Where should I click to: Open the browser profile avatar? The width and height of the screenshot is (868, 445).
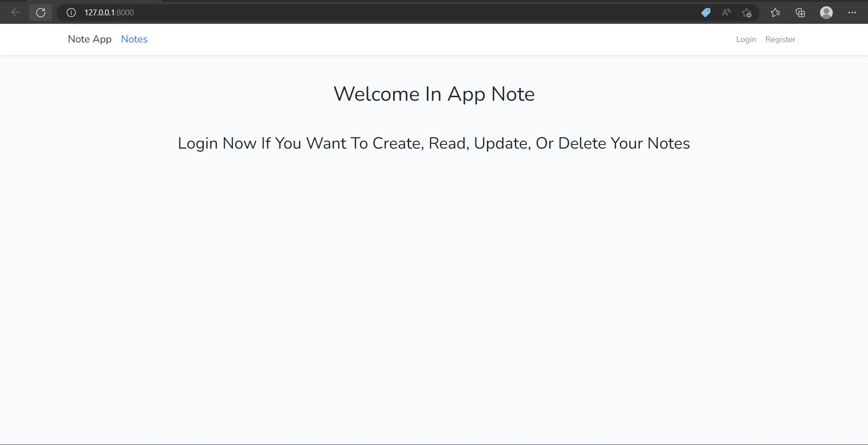tap(826, 12)
